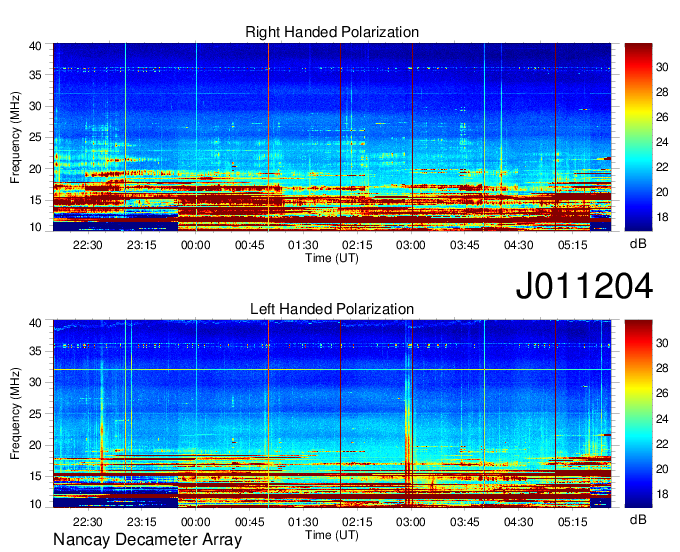
Task: Click the color scale bar beside the Left Handed plot
Action: (638, 414)
